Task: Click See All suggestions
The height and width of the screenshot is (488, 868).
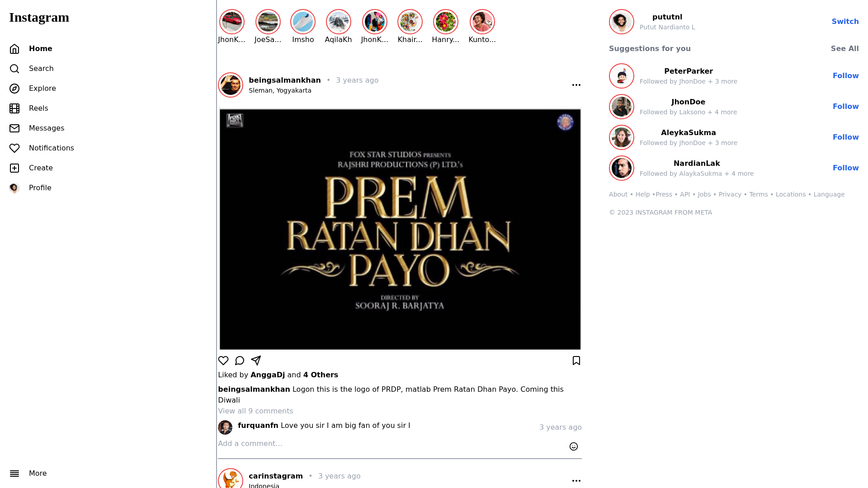Action: 844,49
